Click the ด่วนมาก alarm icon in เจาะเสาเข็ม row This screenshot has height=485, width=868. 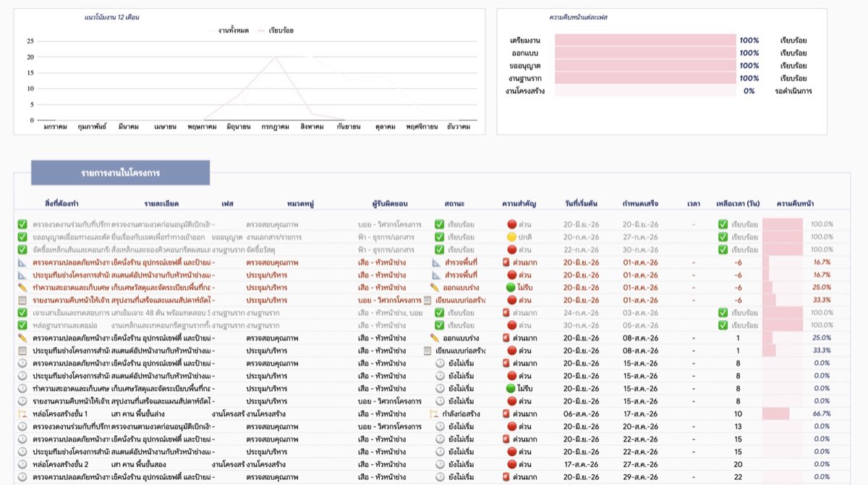point(506,313)
